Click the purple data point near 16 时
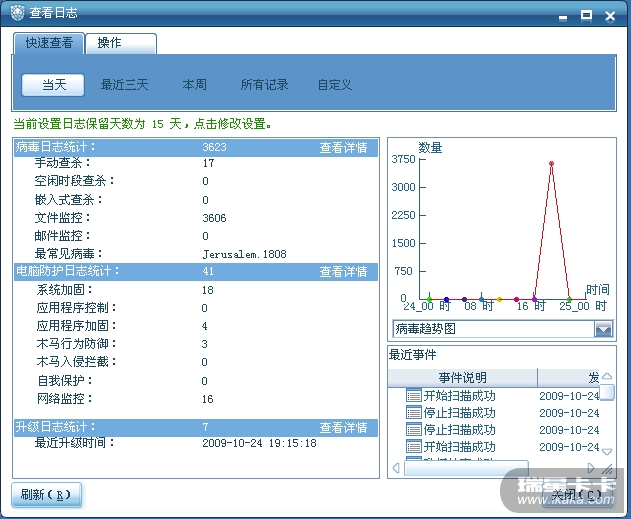The image size is (631, 519). [x=534, y=299]
